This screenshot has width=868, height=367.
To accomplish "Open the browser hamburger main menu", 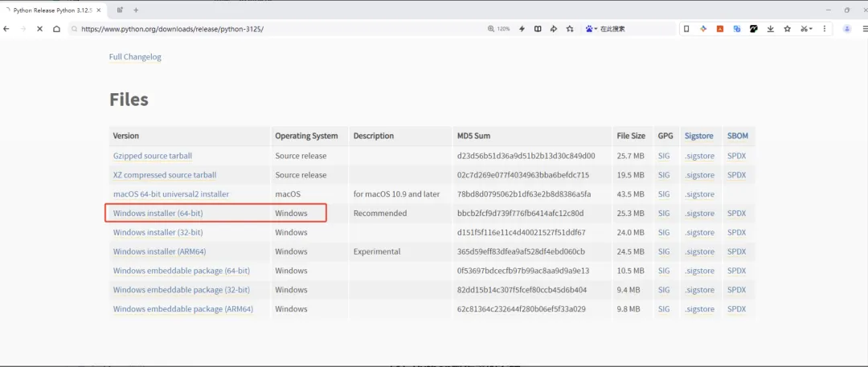I will [864, 29].
